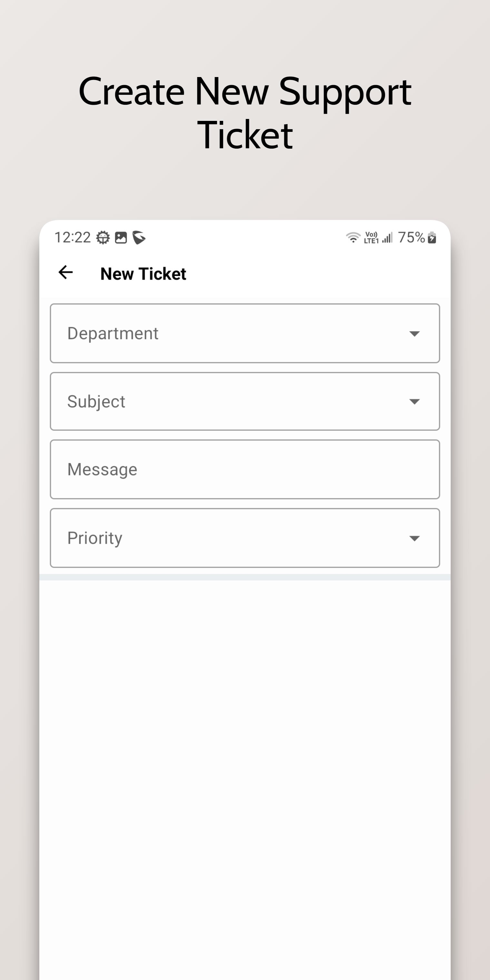The width and height of the screenshot is (490, 980).
Task: Click the Priority field label
Action: [95, 538]
